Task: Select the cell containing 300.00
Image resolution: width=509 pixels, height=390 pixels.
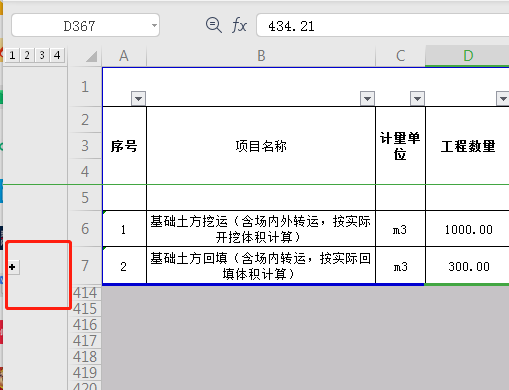Action: (x=468, y=266)
